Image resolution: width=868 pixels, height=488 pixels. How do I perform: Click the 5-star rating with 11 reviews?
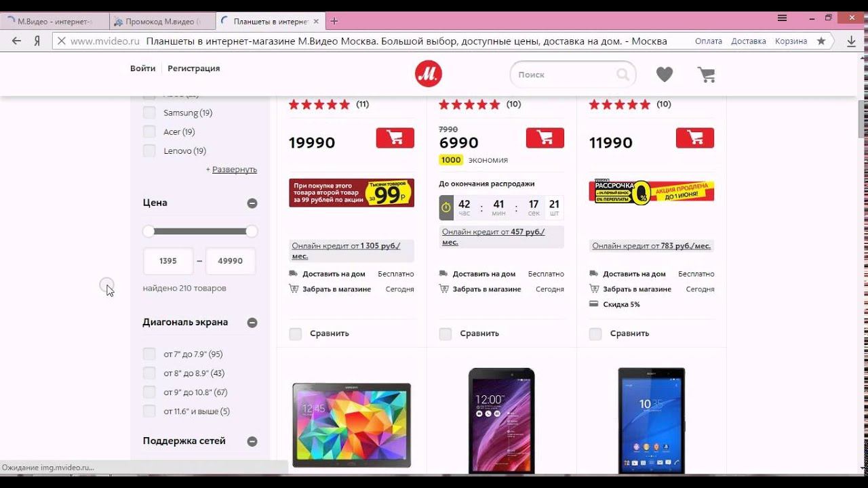point(319,104)
